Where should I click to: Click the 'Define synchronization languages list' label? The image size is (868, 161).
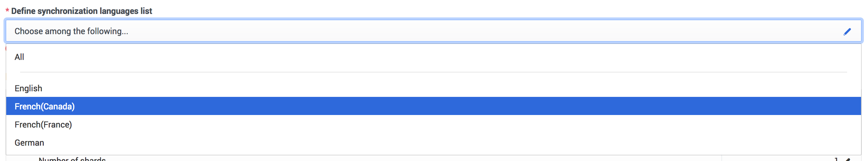(x=82, y=11)
